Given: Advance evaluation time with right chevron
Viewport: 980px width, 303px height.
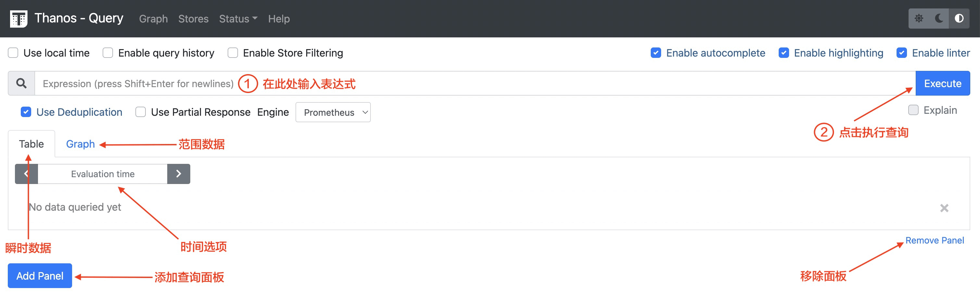Looking at the screenshot, I should [x=178, y=174].
